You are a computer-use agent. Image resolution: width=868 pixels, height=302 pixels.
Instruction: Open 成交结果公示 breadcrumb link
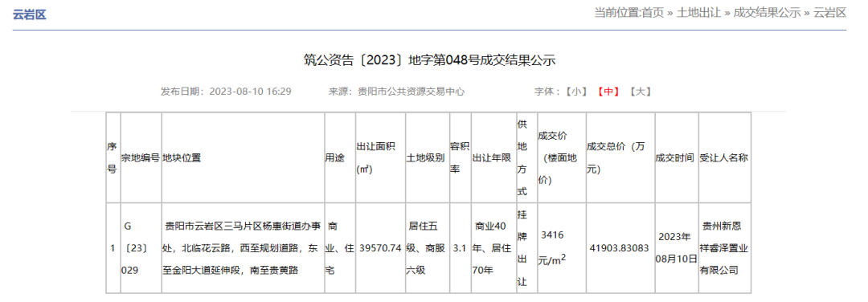coord(767,13)
